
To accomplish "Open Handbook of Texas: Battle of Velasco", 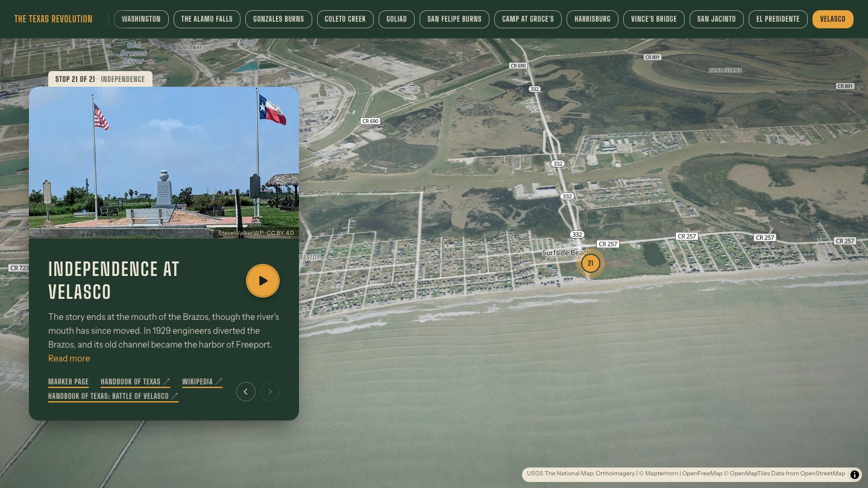I will [113, 396].
